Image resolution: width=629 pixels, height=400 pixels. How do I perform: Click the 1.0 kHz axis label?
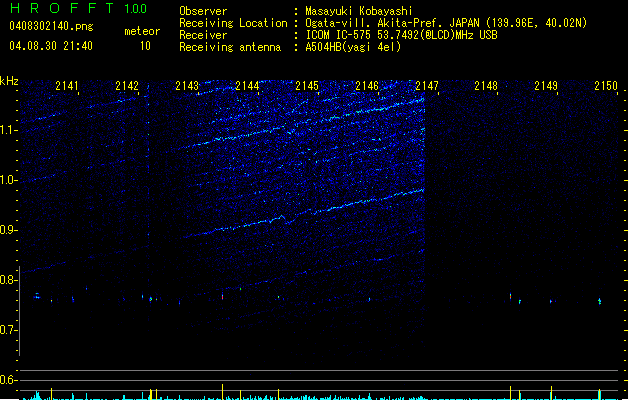point(9,180)
